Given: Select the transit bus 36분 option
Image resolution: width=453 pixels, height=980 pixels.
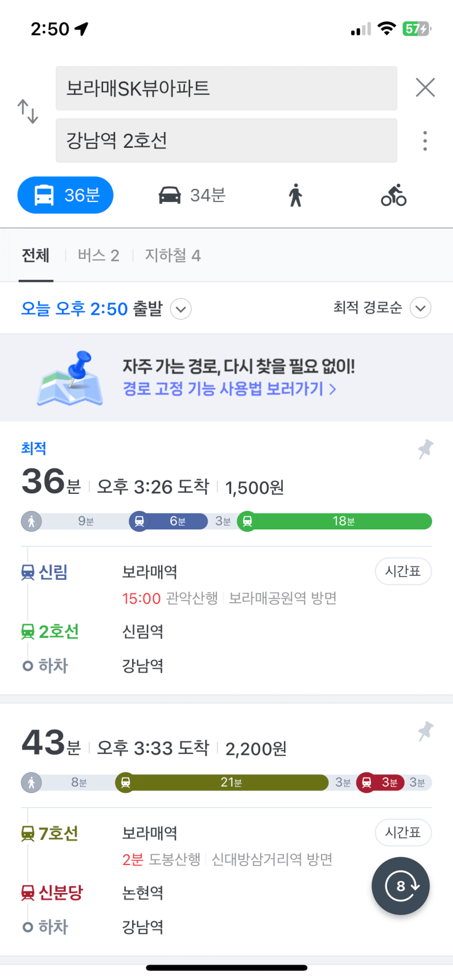Looking at the screenshot, I should (x=66, y=195).
